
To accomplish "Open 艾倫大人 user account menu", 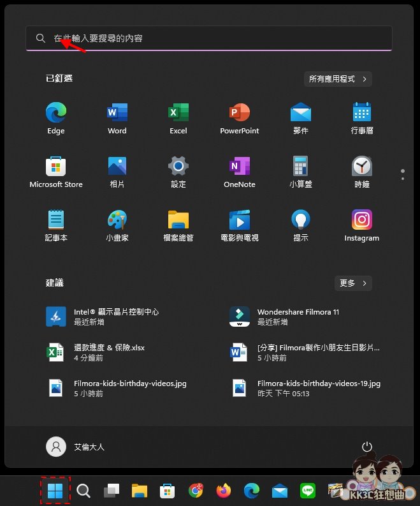I will [75, 447].
